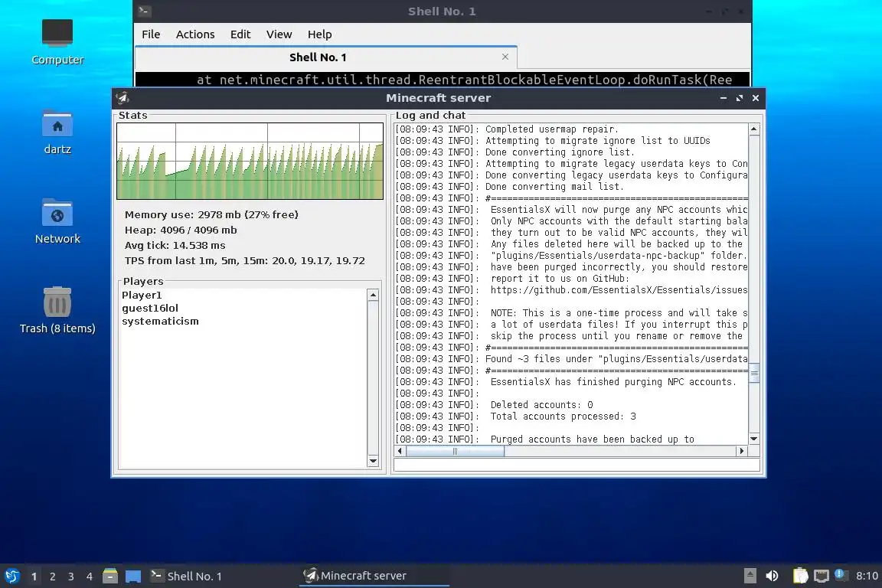The height and width of the screenshot is (588, 882).
Task: Close the Minecraft server window
Action: tap(756, 98)
